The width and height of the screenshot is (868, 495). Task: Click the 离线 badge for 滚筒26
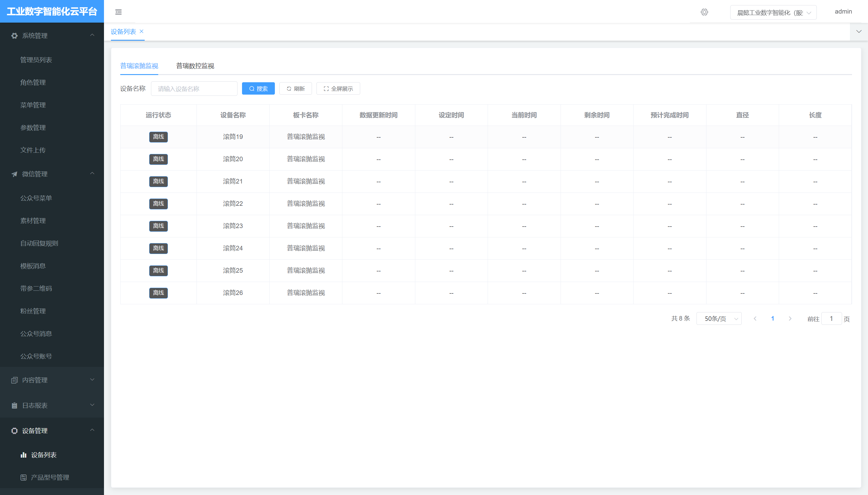[159, 293]
